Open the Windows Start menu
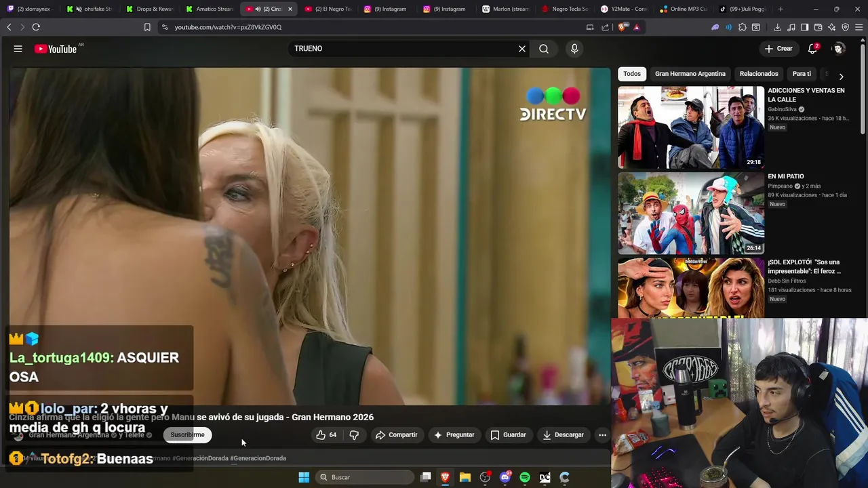868x488 pixels. click(x=304, y=477)
